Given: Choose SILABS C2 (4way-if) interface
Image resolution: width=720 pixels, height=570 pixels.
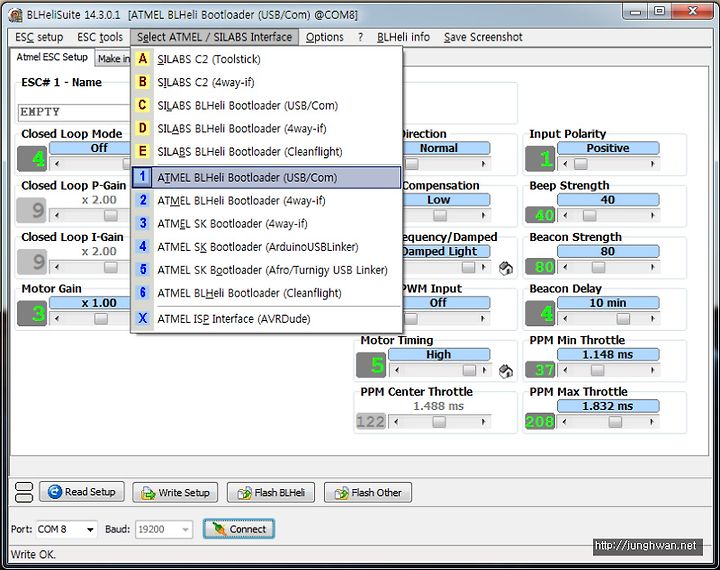Looking at the screenshot, I should point(267,82).
